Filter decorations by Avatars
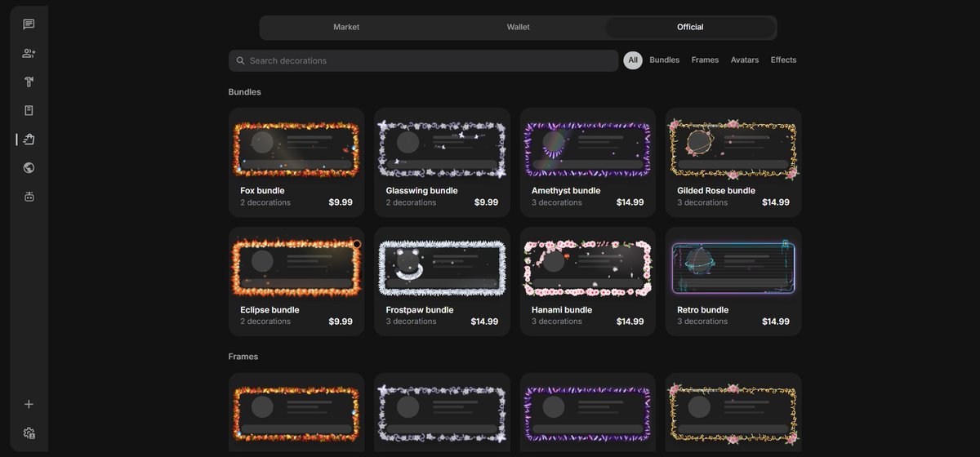This screenshot has width=980, height=457. 745,60
